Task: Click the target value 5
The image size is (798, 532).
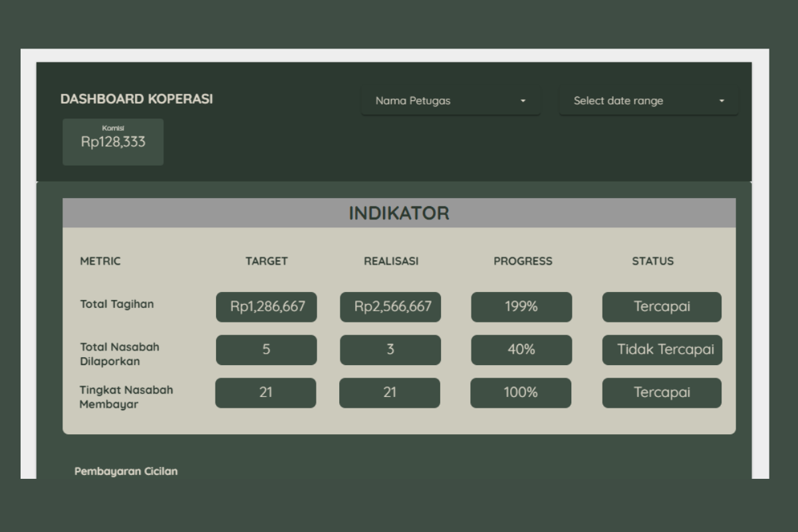Action: tap(267, 350)
